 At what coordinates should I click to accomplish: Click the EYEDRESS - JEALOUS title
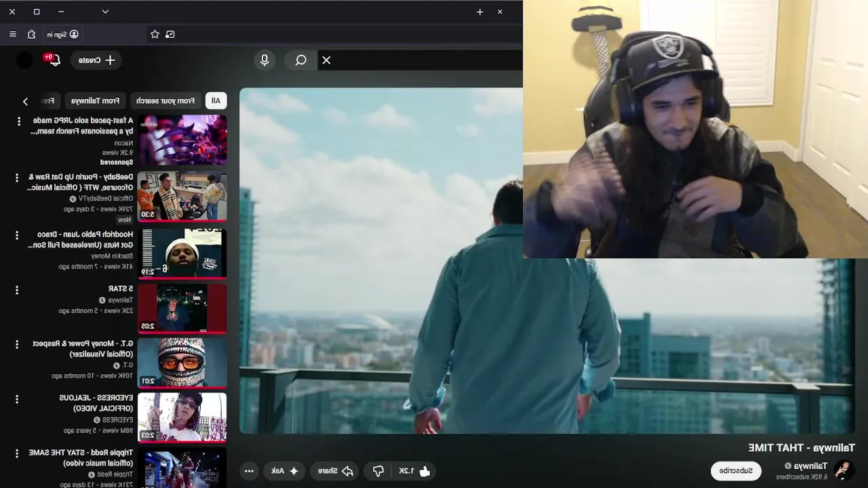pyautogui.click(x=96, y=403)
